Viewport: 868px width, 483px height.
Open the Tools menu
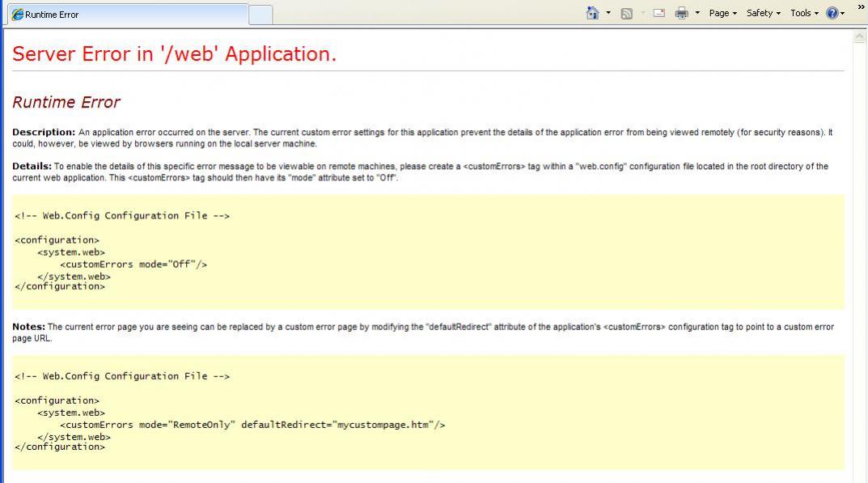coord(804,13)
